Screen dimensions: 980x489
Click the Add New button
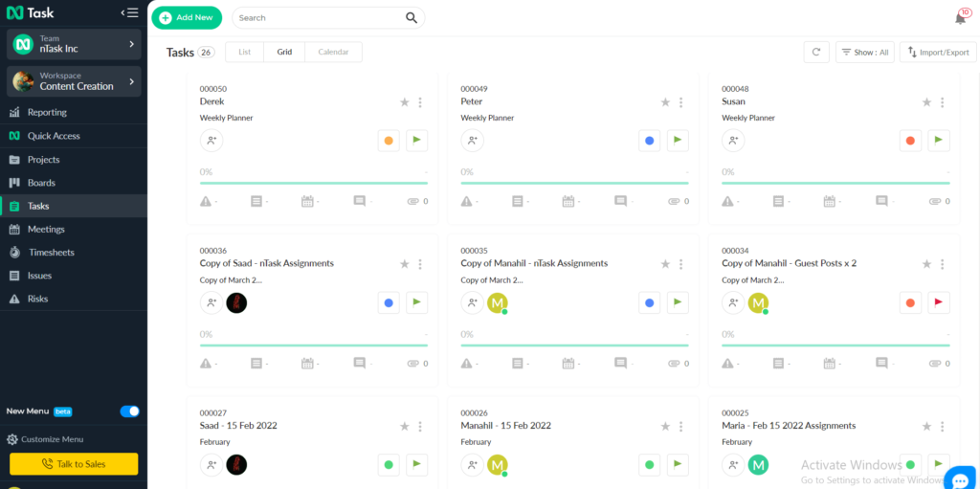(x=187, y=17)
